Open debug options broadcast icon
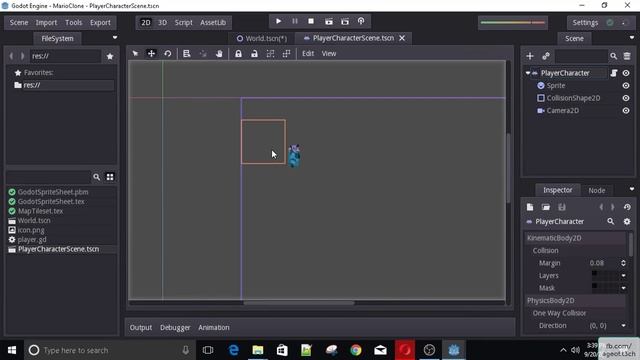The height and width of the screenshot is (360, 640). [x=361, y=21]
